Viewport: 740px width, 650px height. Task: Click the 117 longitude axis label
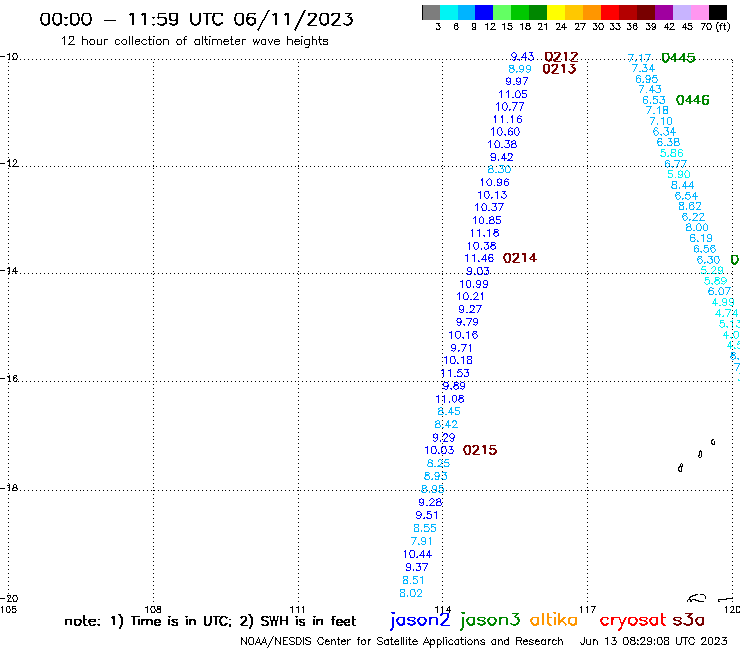pyautogui.click(x=587, y=609)
